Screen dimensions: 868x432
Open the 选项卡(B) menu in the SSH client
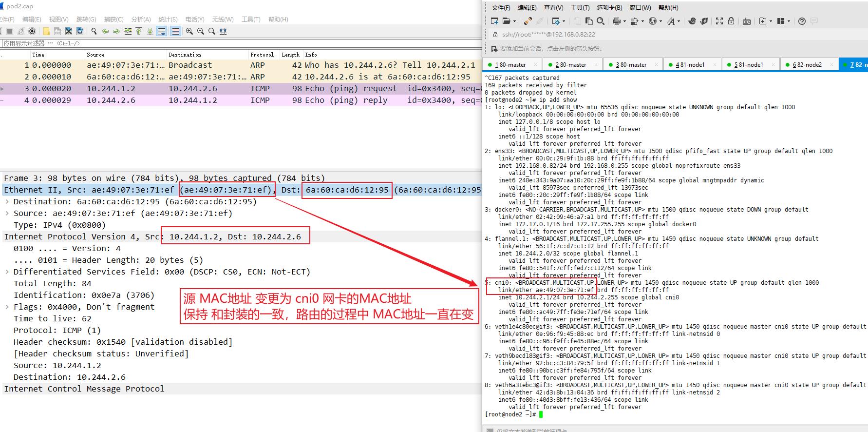tap(610, 7)
